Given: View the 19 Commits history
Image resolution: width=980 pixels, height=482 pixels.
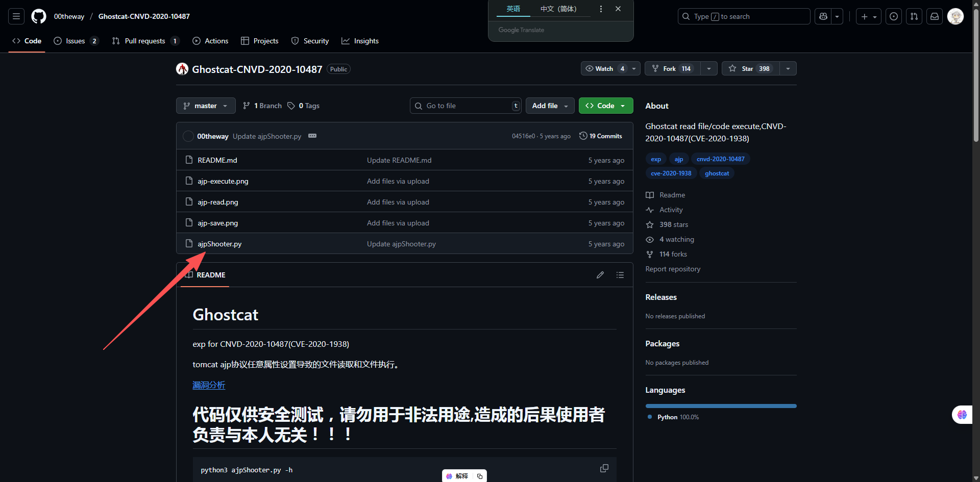Looking at the screenshot, I should click(601, 136).
